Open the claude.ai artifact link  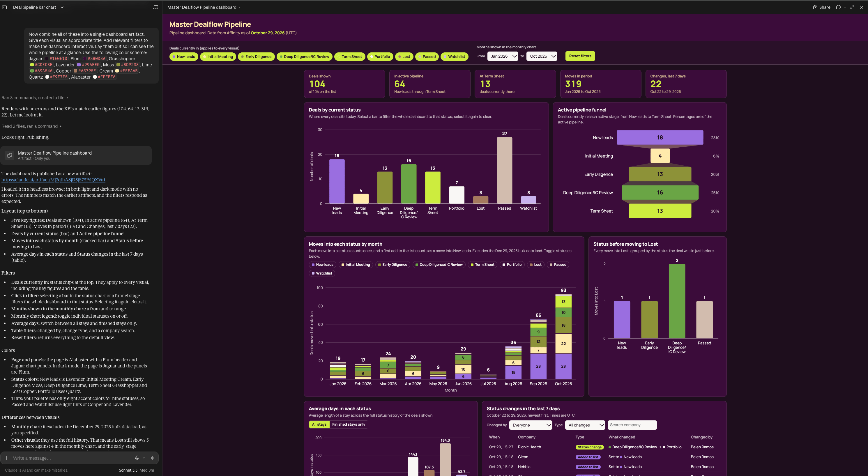(x=53, y=180)
